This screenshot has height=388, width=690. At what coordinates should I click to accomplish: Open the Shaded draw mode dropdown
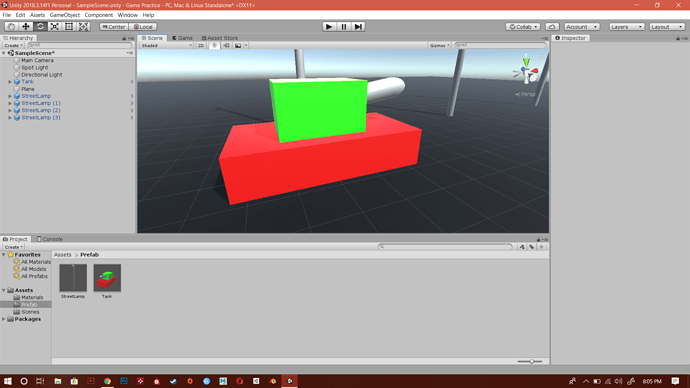(166, 45)
